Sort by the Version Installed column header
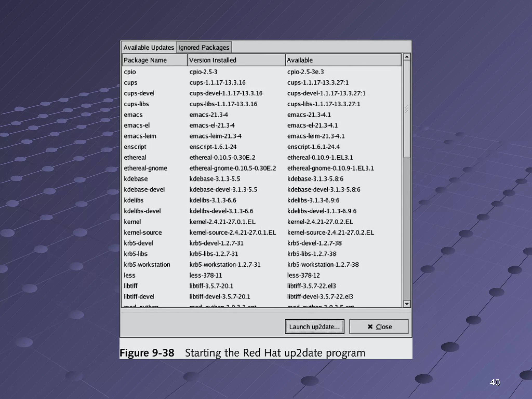532x399 pixels. coord(236,60)
